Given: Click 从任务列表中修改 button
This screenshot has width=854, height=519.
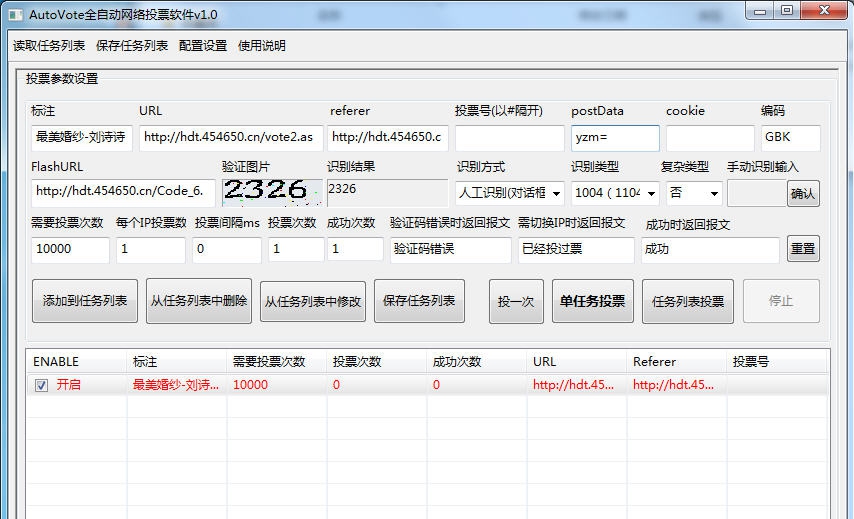Looking at the screenshot, I should coord(313,301).
